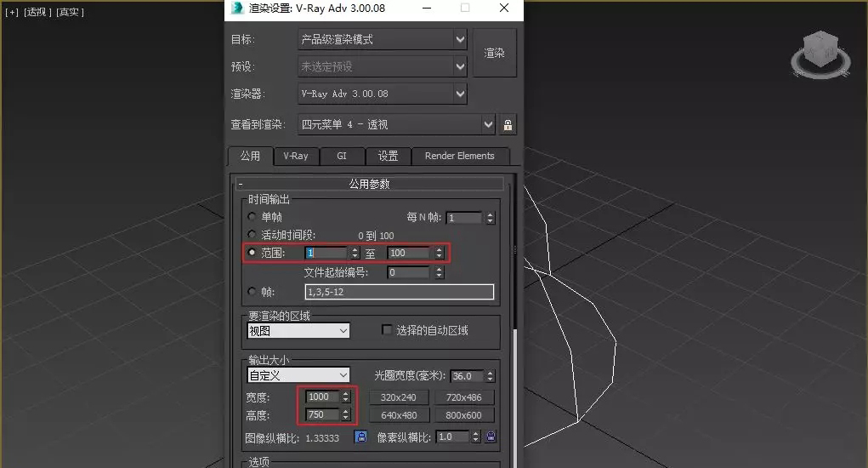Switch to the V-Ray tab
This screenshot has width=868, height=468.
tap(296, 157)
